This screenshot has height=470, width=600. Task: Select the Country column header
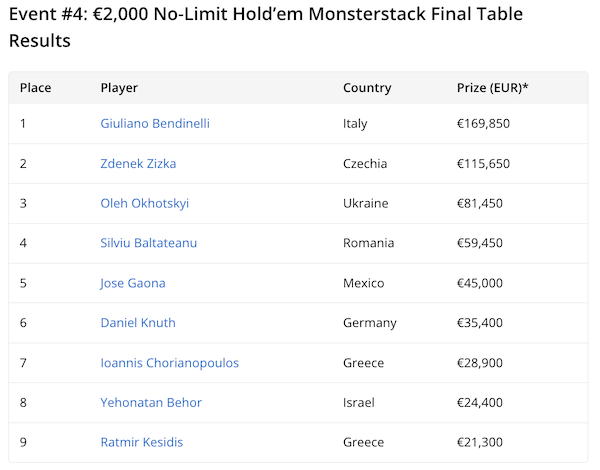[367, 88]
